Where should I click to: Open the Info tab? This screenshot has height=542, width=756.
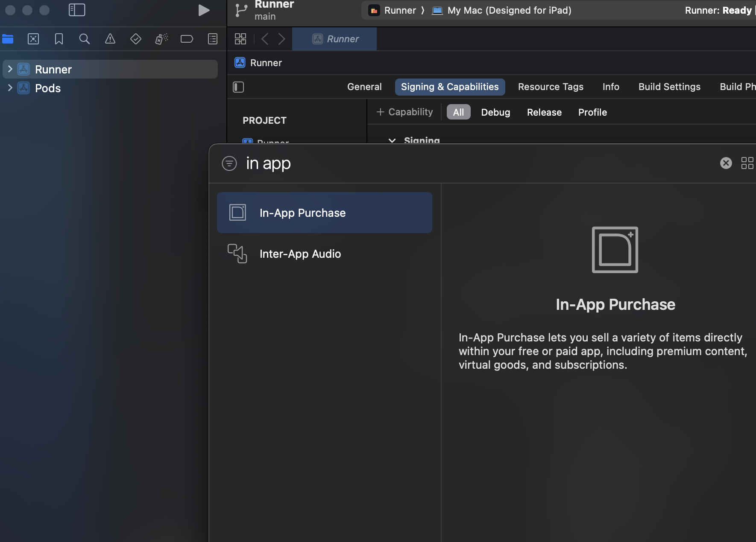pos(611,87)
